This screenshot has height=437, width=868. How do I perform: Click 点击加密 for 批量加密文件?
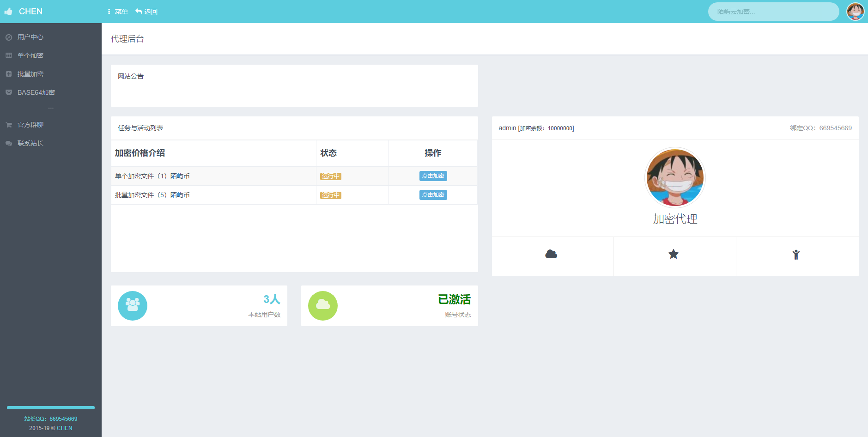coord(432,194)
